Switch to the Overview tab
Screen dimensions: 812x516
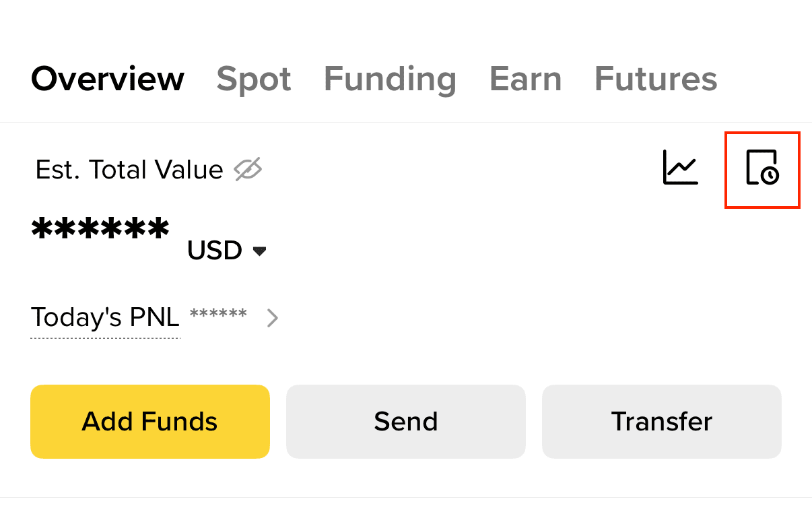108,79
